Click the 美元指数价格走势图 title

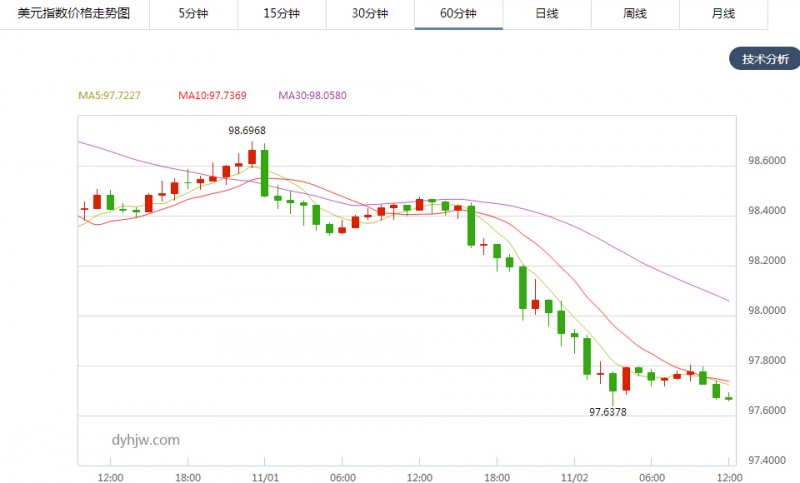[x=74, y=13]
